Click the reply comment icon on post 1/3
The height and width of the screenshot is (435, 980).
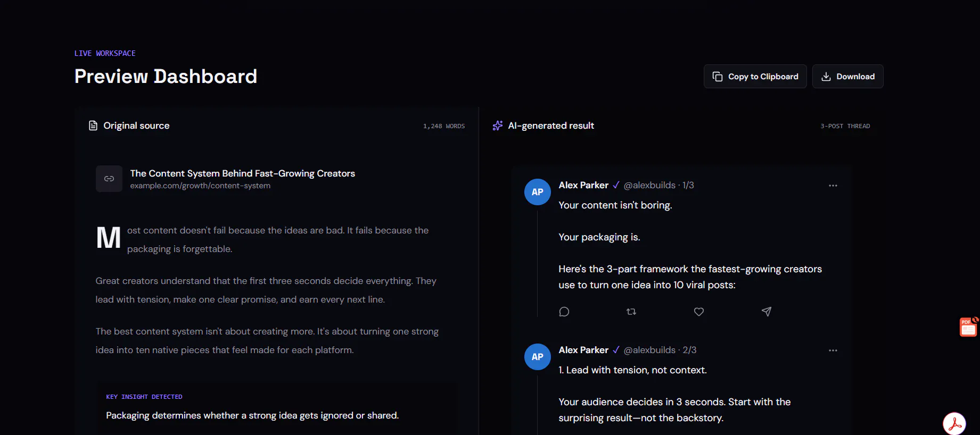pos(564,312)
